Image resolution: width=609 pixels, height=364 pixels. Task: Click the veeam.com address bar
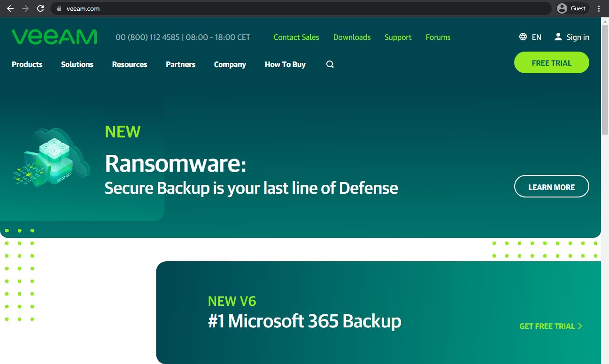188,8
